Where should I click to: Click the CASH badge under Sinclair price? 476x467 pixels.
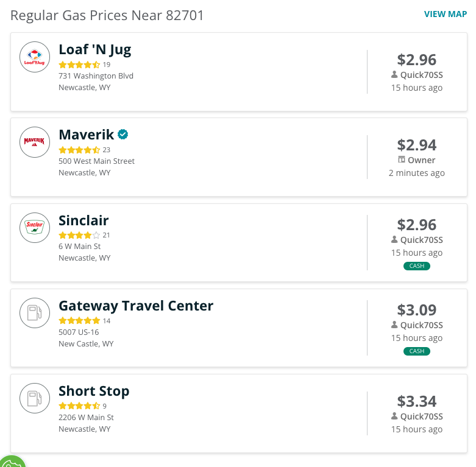point(416,266)
